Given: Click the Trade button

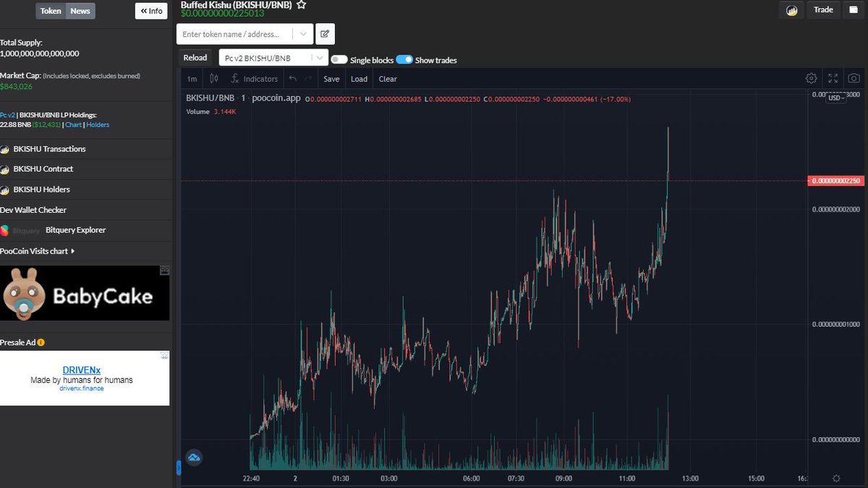Looking at the screenshot, I should 823,9.
